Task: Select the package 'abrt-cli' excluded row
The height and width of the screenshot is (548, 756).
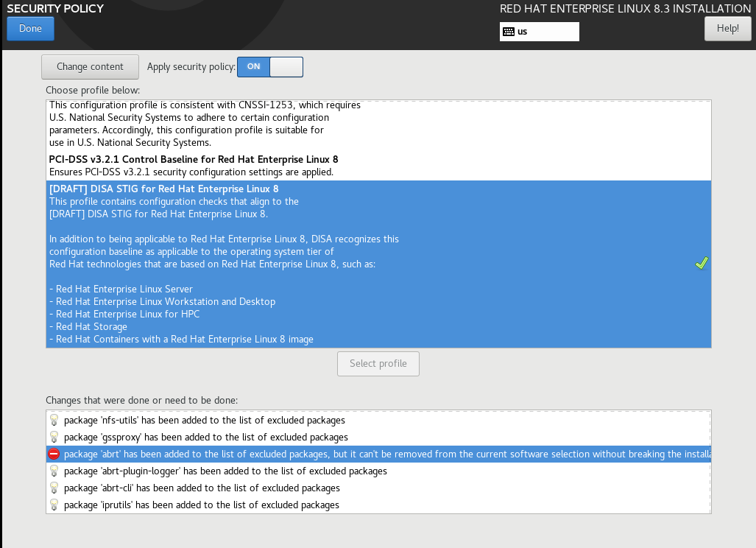Action: coord(378,488)
